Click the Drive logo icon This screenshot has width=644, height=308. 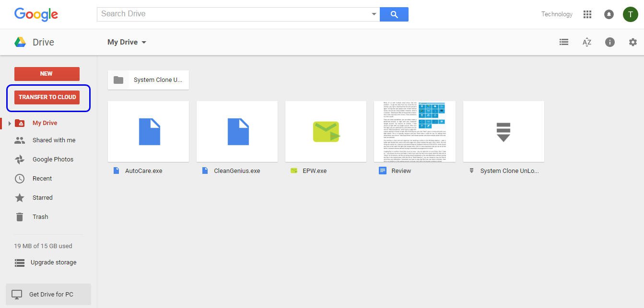[20, 42]
